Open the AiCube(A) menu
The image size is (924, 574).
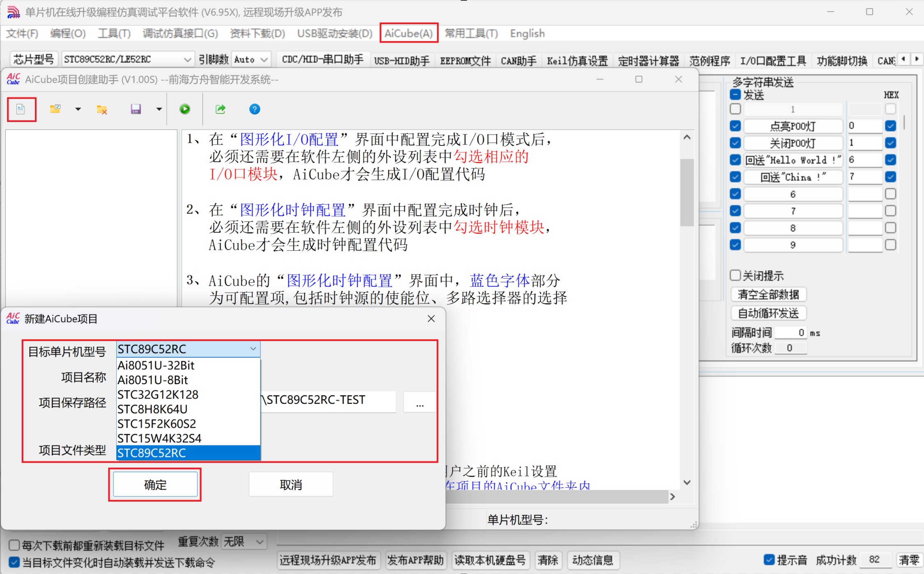pyautogui.click(x=409, y=33)
